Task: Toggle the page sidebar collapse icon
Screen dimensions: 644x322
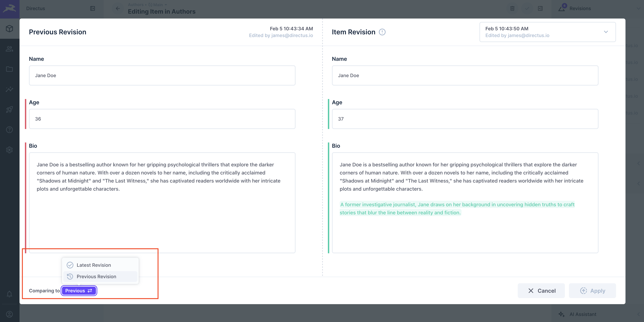Action: [540, 8]
